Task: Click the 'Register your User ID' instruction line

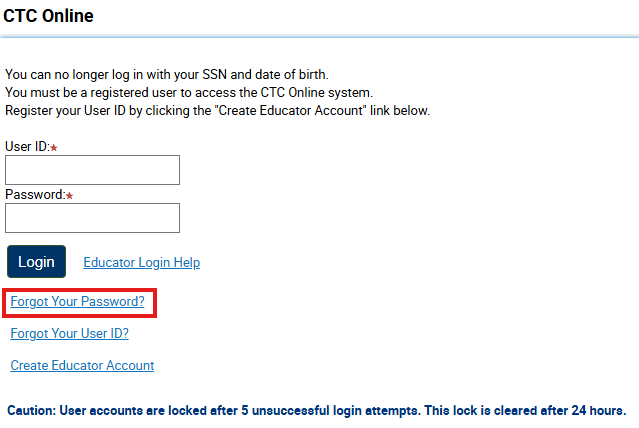Action: [x=217, y=110]
